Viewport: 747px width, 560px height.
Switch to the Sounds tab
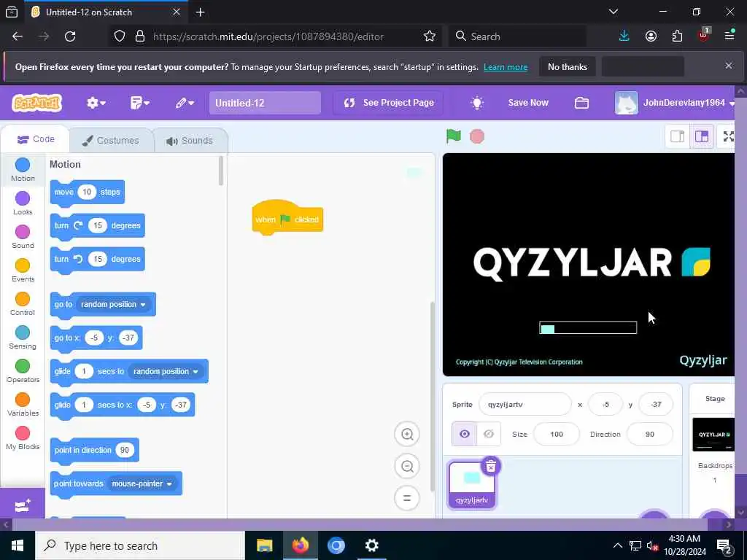click(x=190, y=141)
